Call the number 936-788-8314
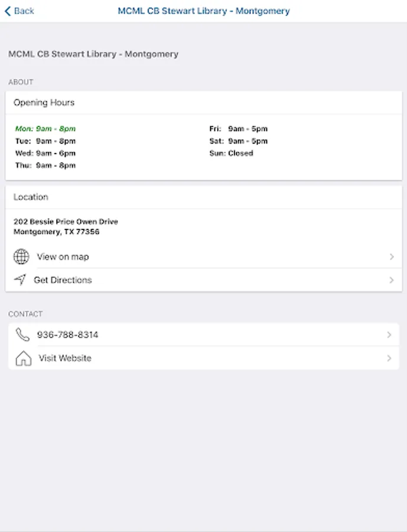The image size is (407, 532). coord(67,335)
